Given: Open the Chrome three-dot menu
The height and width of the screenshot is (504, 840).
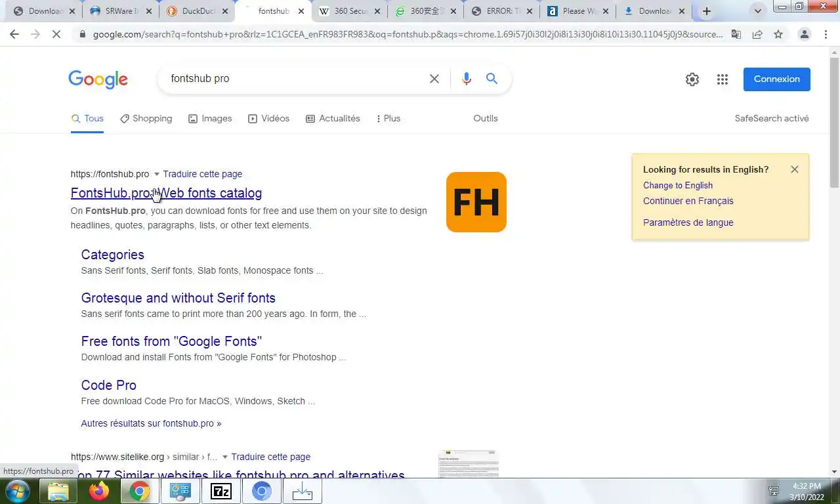Looking at the screenshot, I should [826, 34].
